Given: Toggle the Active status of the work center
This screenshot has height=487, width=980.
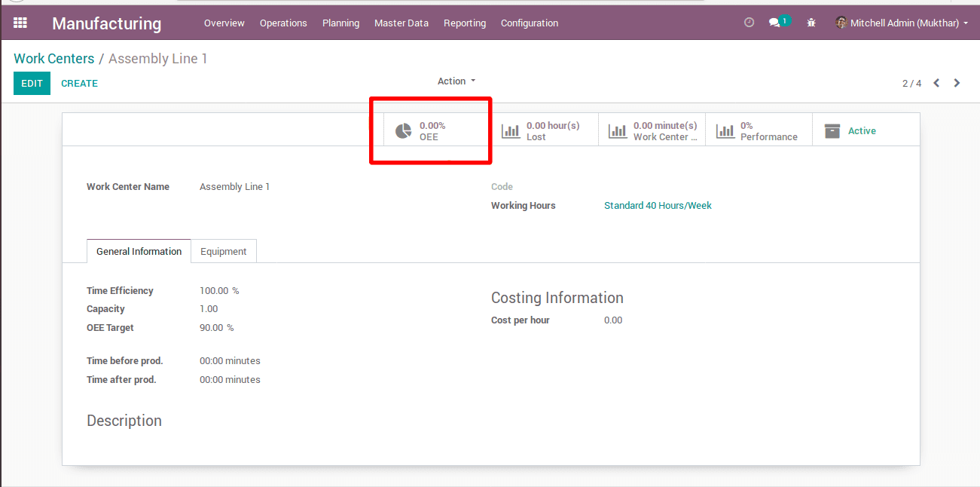Looking at the screenshot, I should coord(866,130).
